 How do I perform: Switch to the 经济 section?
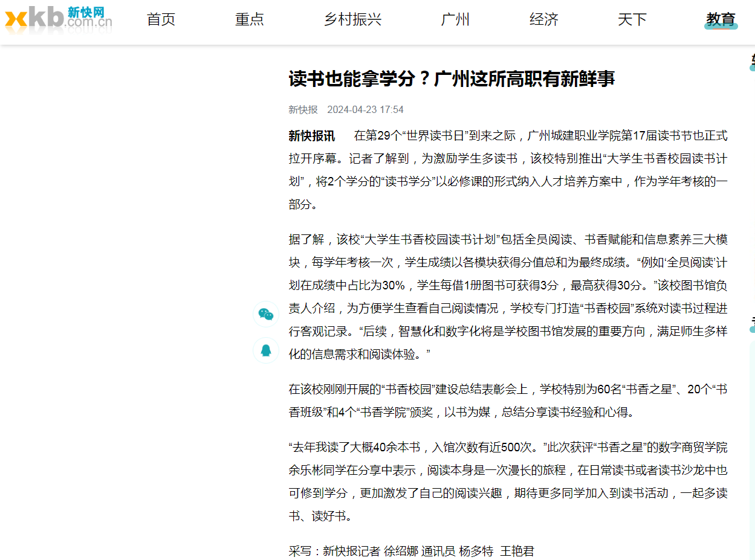point(543,19)
